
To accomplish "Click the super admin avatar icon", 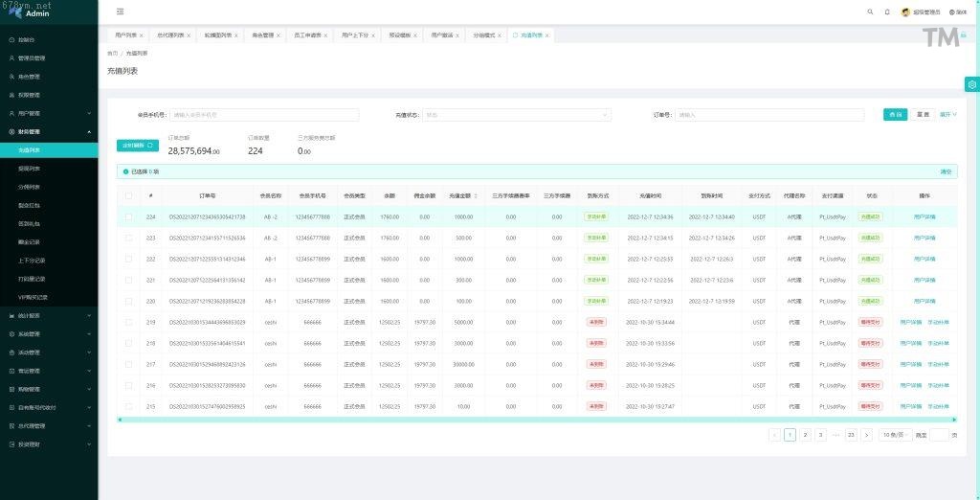I will 905,11.
